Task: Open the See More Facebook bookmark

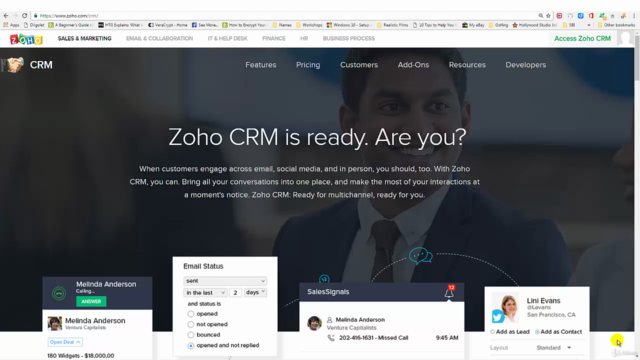Action: (x=204, y=25)
